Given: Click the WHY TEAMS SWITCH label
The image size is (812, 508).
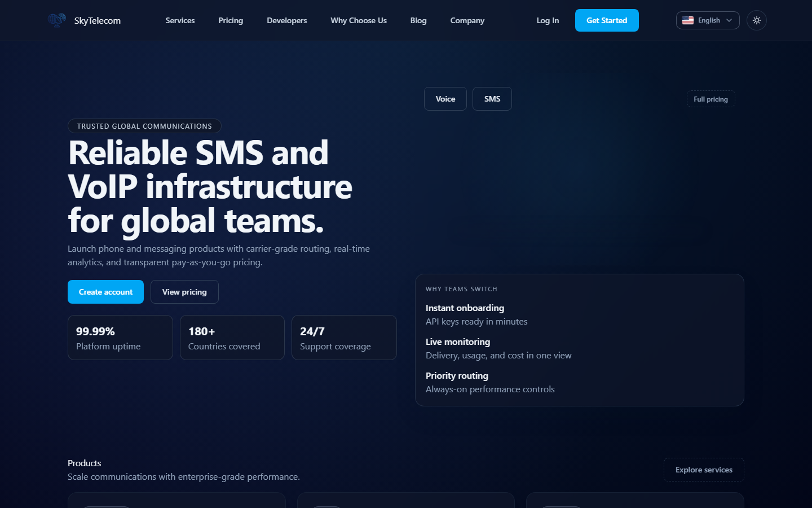Looking at the screenshot, I should point(461,289).
